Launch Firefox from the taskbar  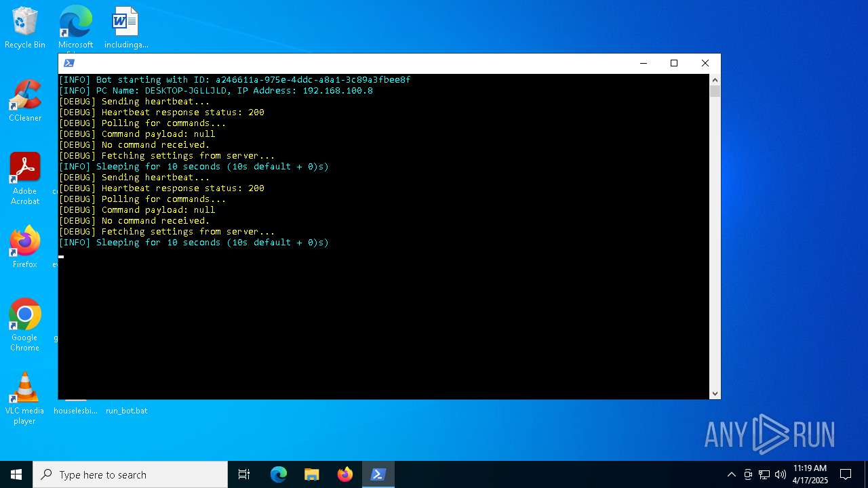tap(345, 474)
